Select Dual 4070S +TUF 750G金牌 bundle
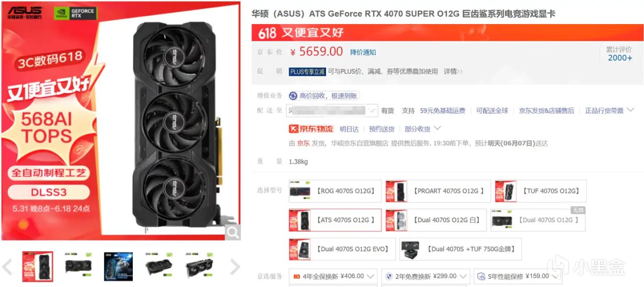Viewport: 644px width, 287px height. [460, 249]
